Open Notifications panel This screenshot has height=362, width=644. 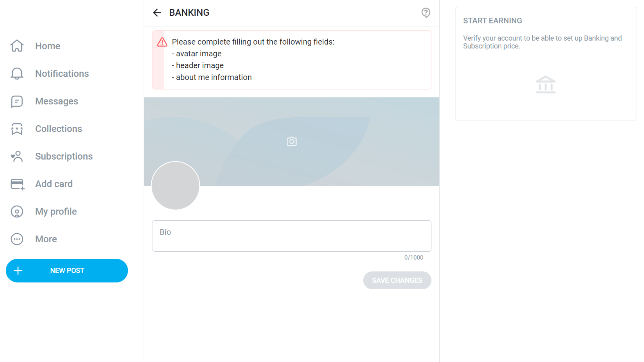62,73
